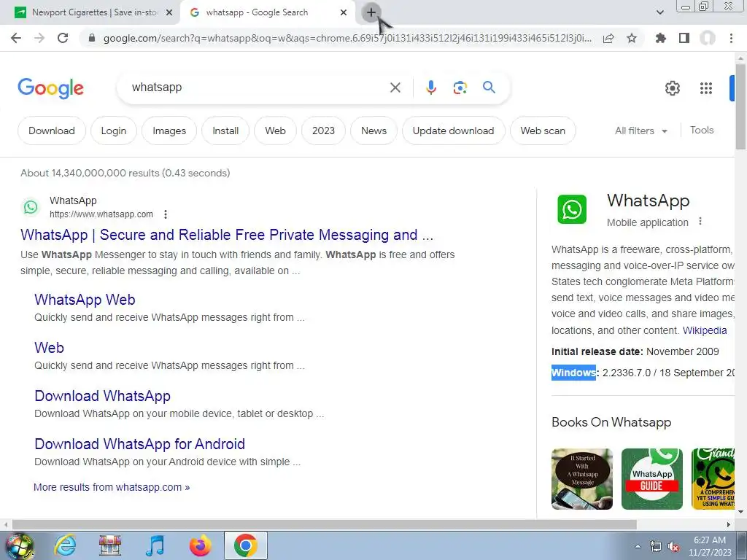
Task: Switch to News results
Action: coord(374,131)
